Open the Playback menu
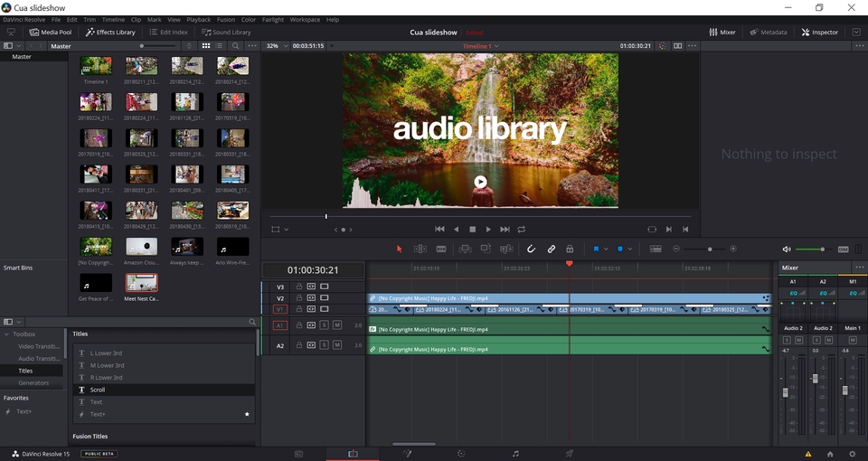Viewport: 868px width, 461px height. tap(199, 19)
